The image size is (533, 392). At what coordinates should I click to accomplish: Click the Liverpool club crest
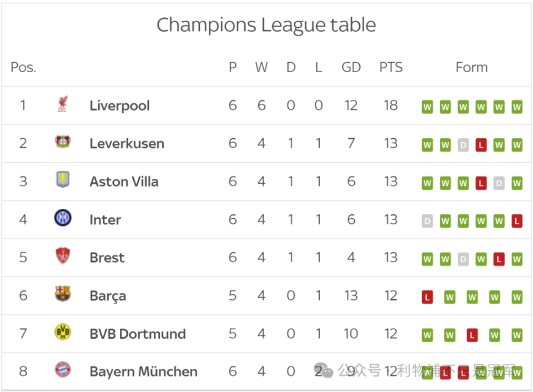[63, 104]
